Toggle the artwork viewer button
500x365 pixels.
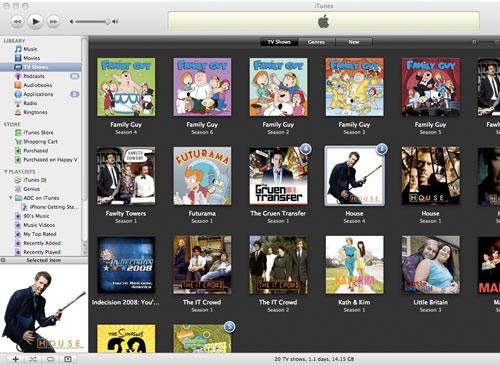[x=68, y=359]
